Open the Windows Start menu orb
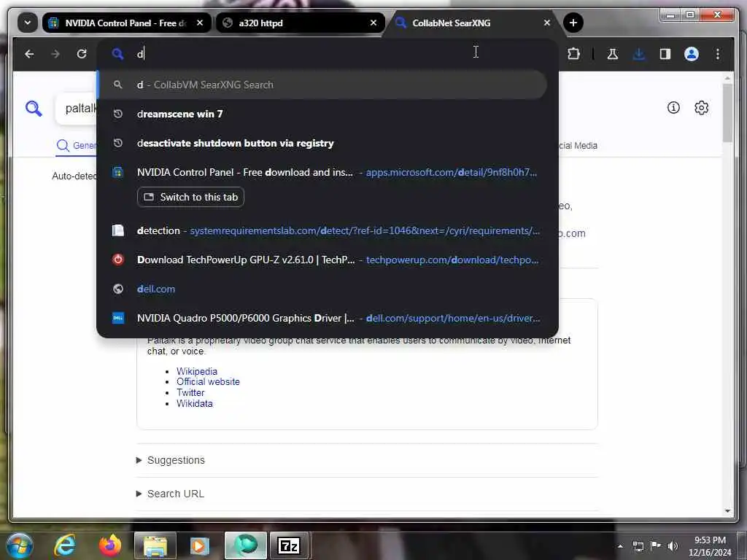The height and width of the screenshot is (560, 747). tap(20, 545)
